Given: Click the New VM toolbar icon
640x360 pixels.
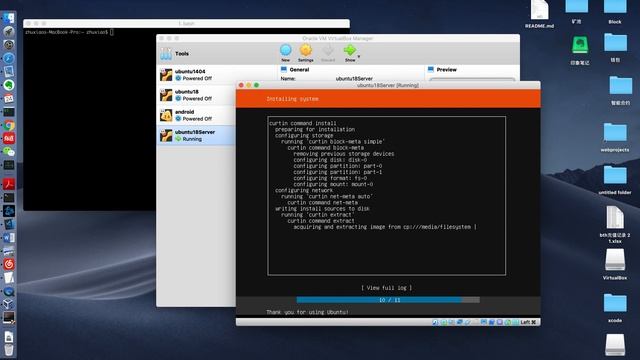Looking at the screenshot, I should pos(286,51).
